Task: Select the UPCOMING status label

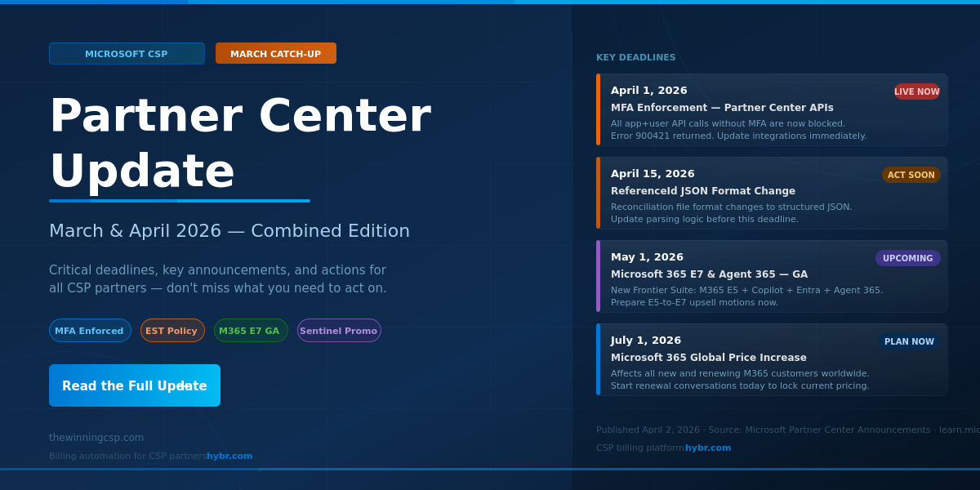Action: [907, 257]
